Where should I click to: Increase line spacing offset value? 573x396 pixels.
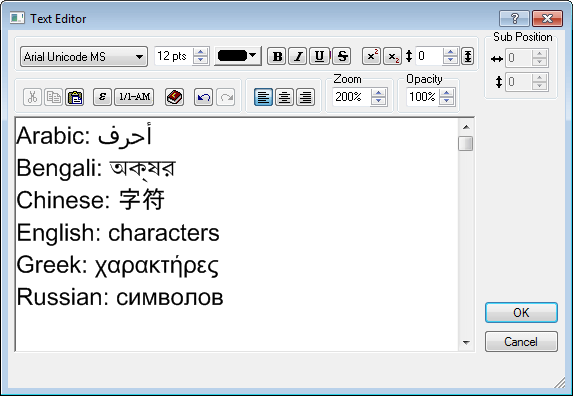[450, 52]
